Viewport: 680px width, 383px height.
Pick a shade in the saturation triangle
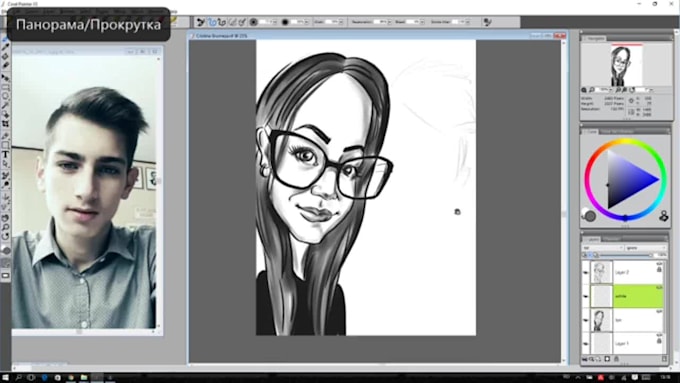[627, 180]
